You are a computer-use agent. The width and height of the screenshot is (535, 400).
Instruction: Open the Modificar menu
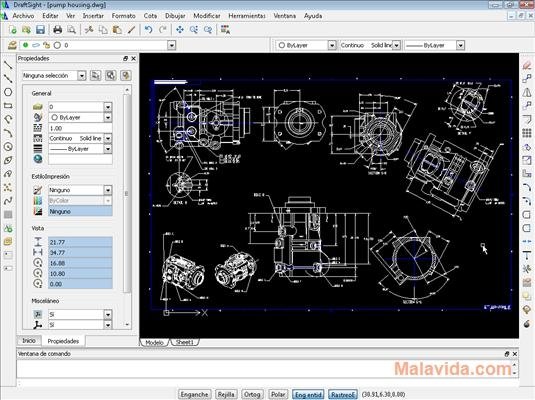click(207, 16)
